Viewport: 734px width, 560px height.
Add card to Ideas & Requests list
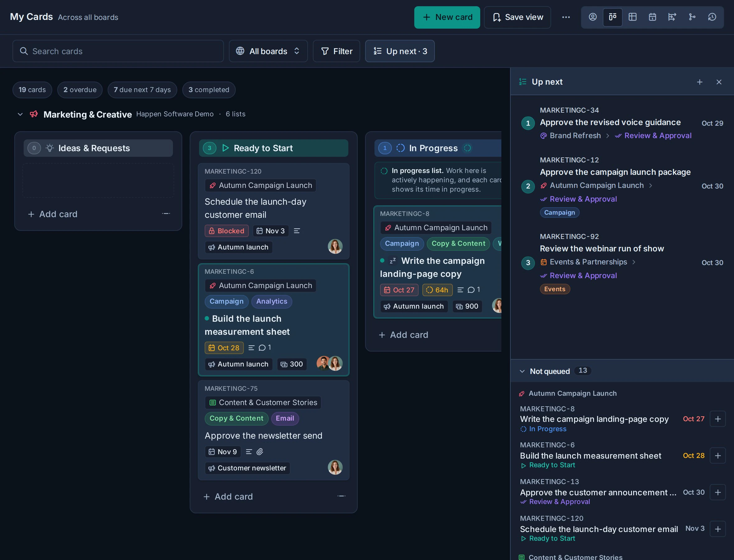coord(53,214)
